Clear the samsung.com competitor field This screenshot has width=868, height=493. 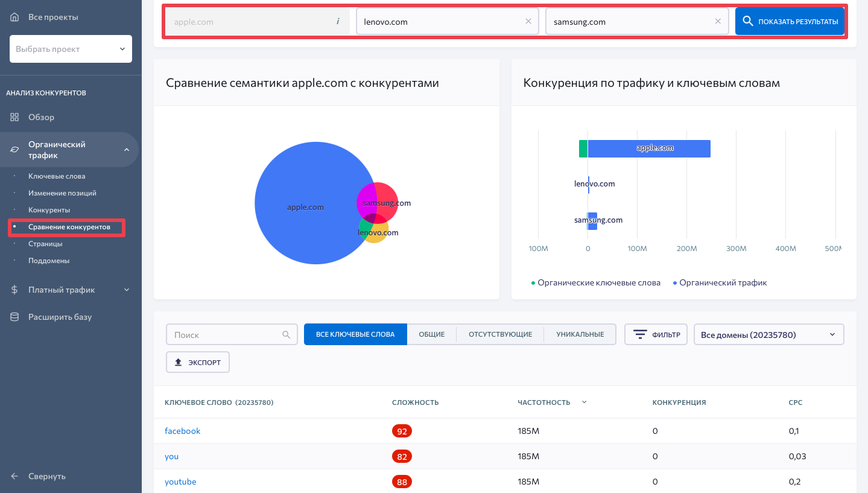(718, 21)
